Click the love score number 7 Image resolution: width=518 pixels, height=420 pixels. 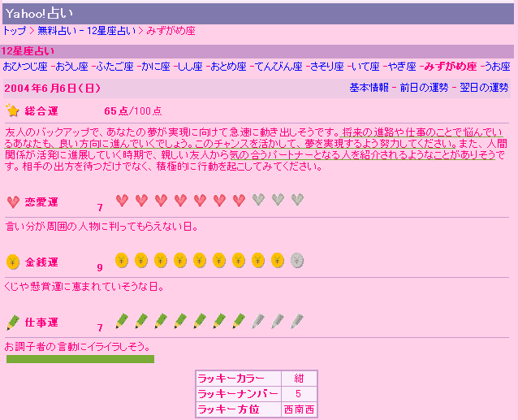(x=100, y=207)
